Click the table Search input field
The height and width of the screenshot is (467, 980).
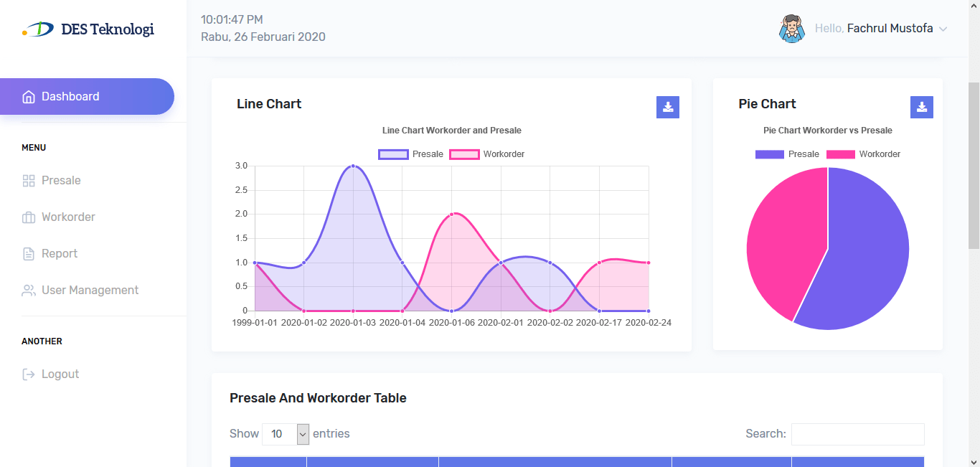click(857, 434)
